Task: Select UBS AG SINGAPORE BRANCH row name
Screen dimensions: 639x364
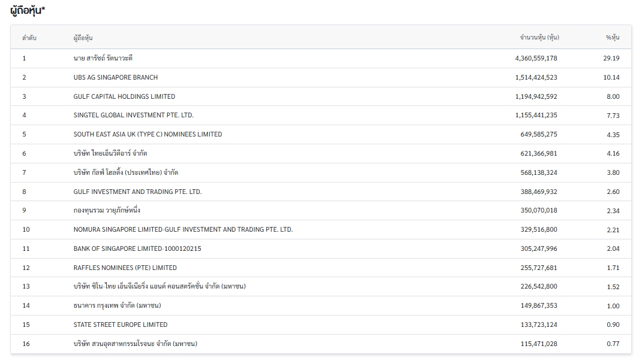Action: pyautogui.click(x=116, y=77)
